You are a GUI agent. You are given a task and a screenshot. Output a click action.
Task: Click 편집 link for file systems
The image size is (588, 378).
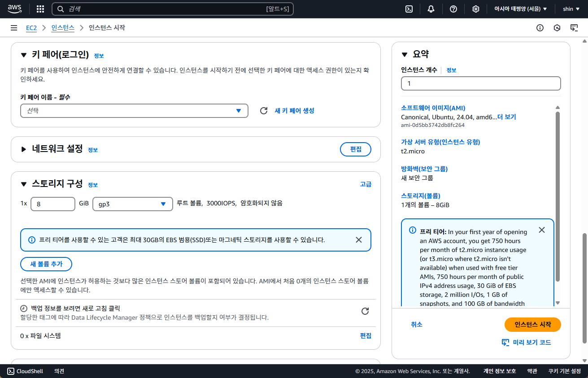point(366,336)
